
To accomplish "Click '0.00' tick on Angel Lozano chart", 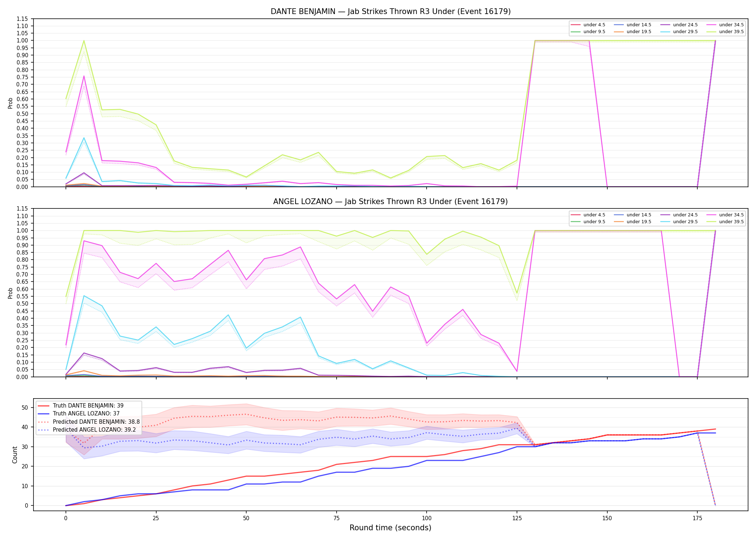I will [22, 377].
